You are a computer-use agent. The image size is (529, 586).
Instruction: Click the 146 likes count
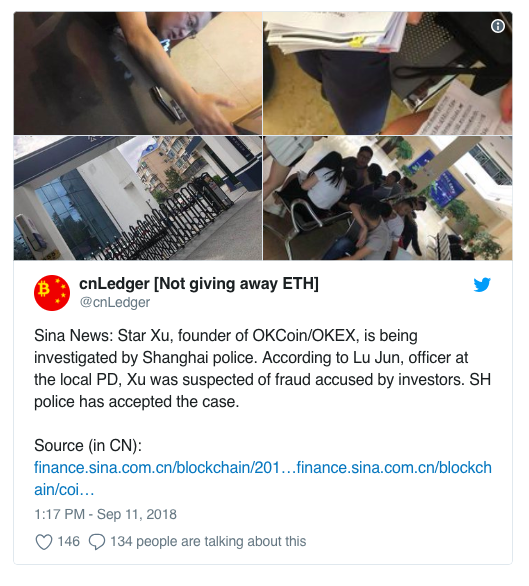[x=68, y=542]
